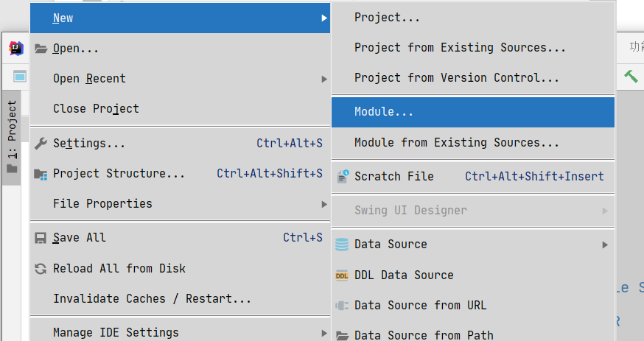The width and height of the screenshot is (644, 341).
Task: Click the Data Source from Path icon
Action: click(343, 336)
